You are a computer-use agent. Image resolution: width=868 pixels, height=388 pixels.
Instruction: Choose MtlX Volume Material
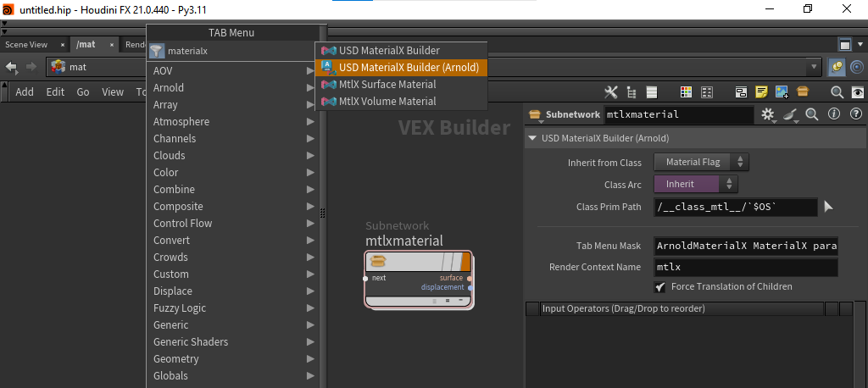(401, 102)
